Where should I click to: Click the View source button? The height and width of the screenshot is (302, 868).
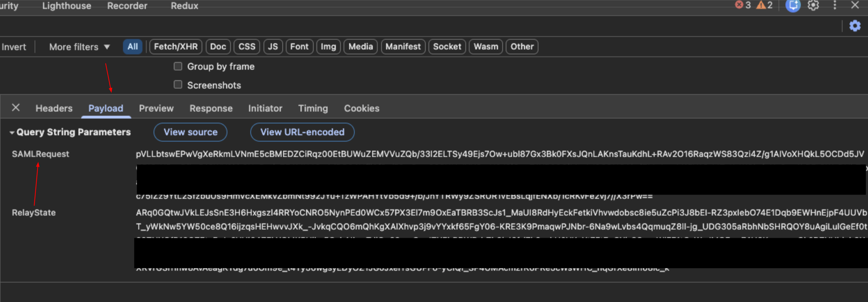coord(190,132)
